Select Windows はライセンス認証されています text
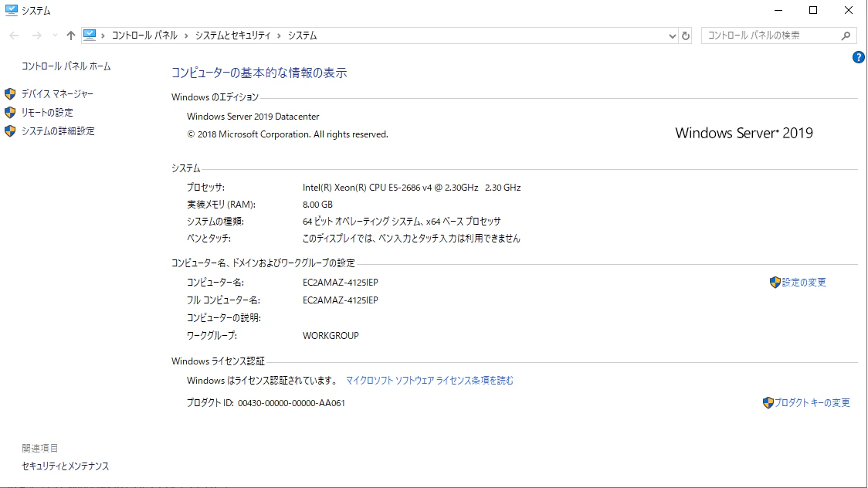Screen dimensions: 868x488 [262, 381]
